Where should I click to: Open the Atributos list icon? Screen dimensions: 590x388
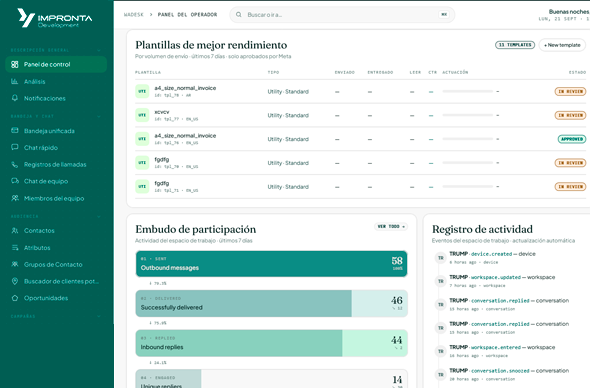(x=15, y=248)
